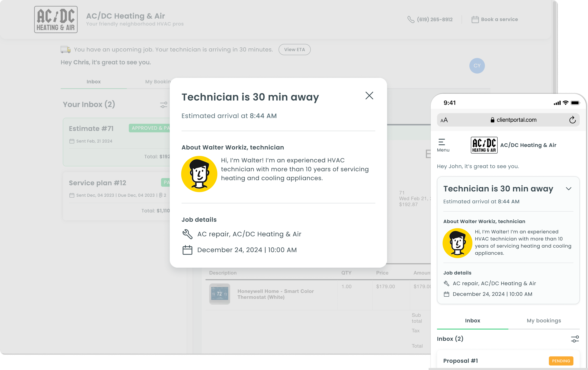Click the mobile Wi-Fi status icon
588x370 pixels.
pos(566,103)
